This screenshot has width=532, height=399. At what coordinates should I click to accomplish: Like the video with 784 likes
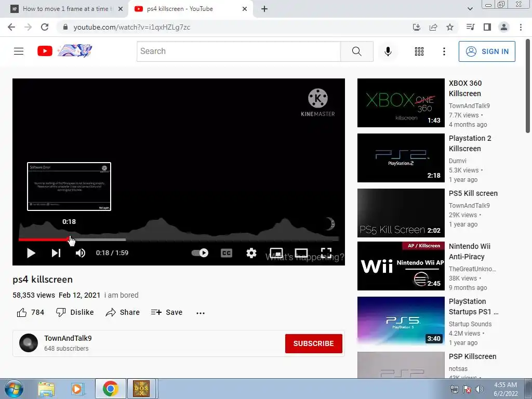click(x=31, y=312)
